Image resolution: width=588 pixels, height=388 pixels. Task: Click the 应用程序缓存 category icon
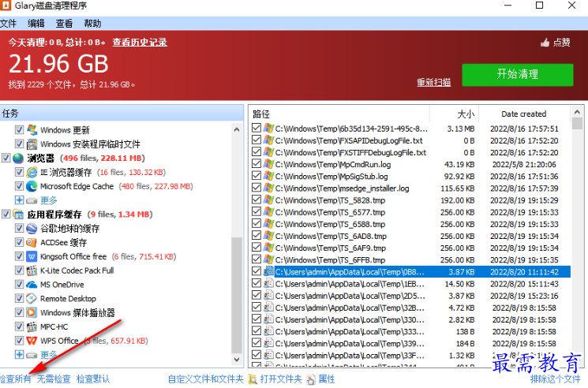18,215
